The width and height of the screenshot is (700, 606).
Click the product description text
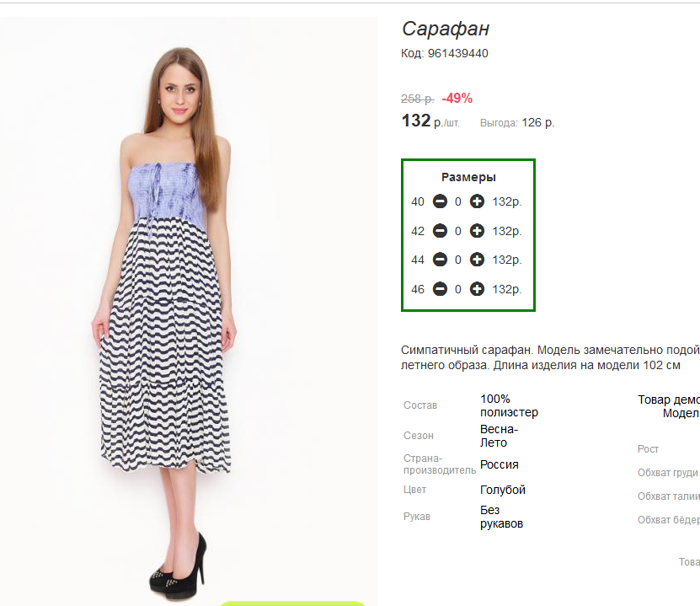pyautogui.click(x=550, y=357)
